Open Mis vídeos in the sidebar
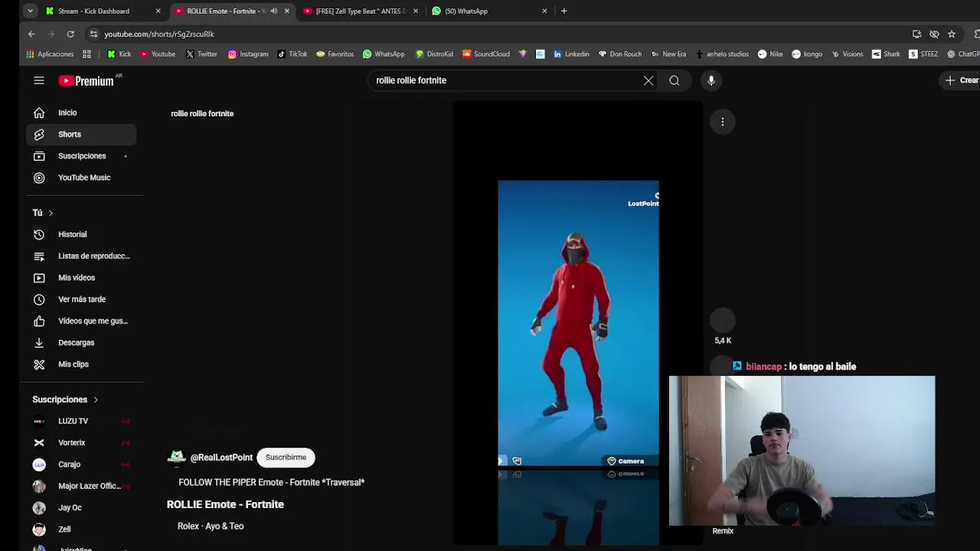980x551 pixels. (x=81, y=278)
